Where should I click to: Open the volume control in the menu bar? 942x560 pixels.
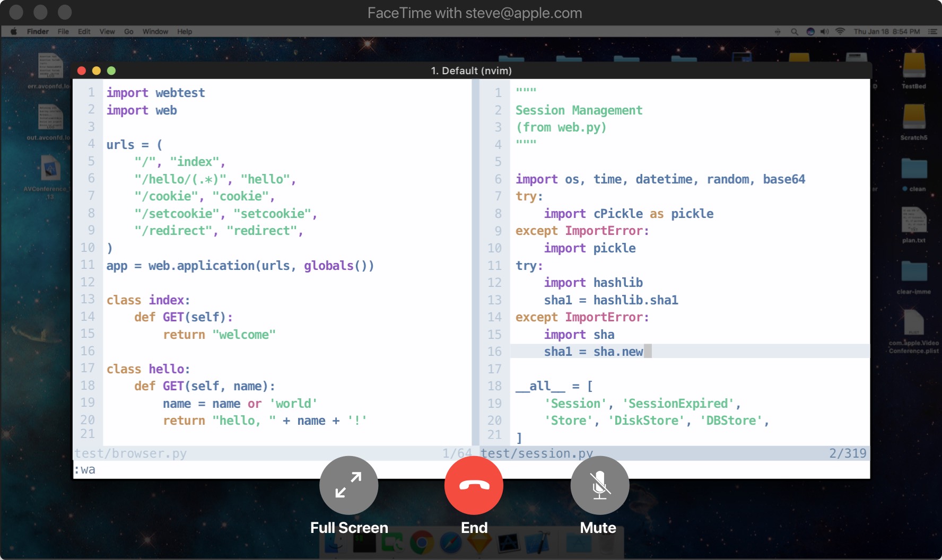(x=824, y=31)
